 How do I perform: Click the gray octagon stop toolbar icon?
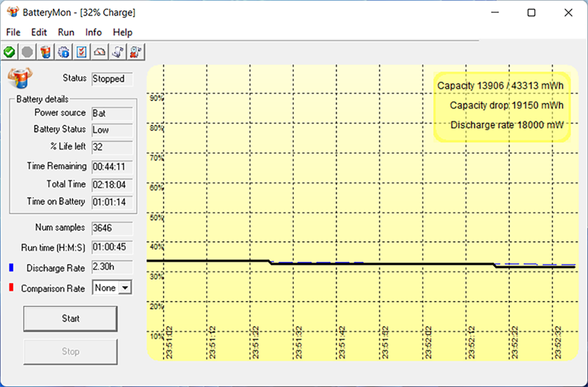click(27, 52)
